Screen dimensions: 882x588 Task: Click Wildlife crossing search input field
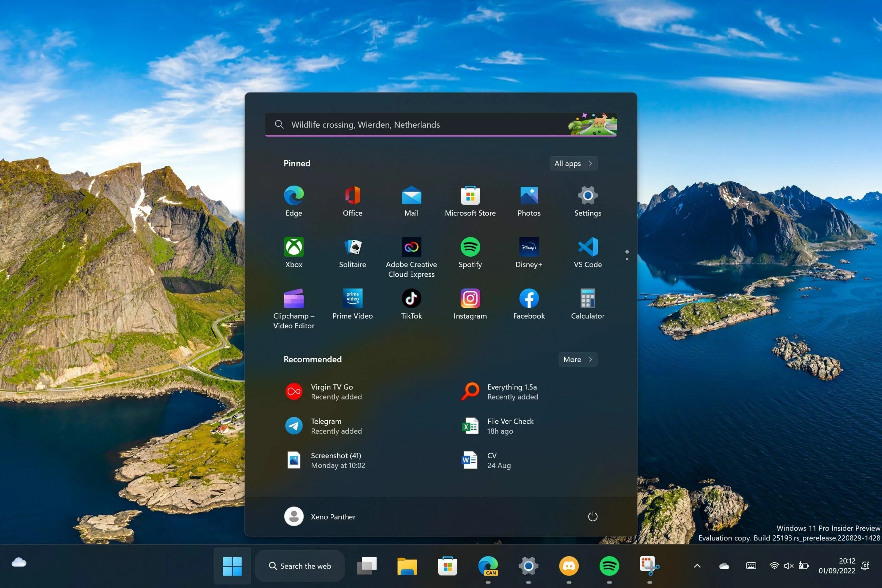[x=441, y=124]
